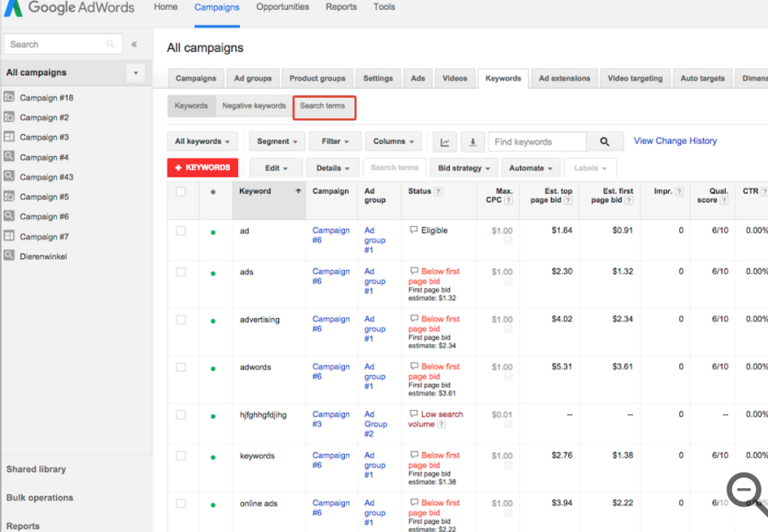Open Campaign #6 link in the 'ad' row

pyautogui.click(x=330, y=235)
